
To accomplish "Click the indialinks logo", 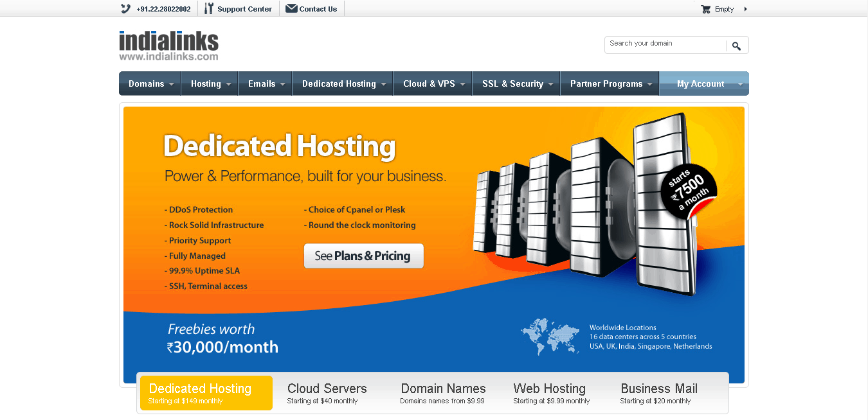I will click(168, 41).
